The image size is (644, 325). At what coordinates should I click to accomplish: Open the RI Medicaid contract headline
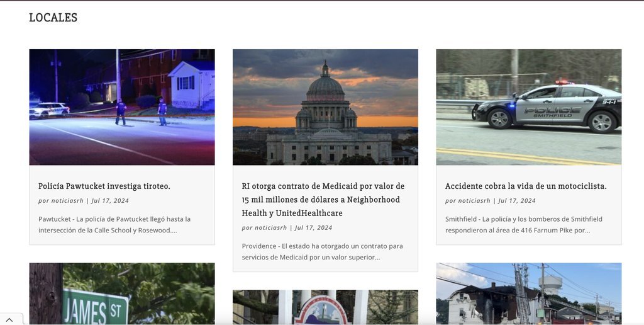[x=323, y=200]
